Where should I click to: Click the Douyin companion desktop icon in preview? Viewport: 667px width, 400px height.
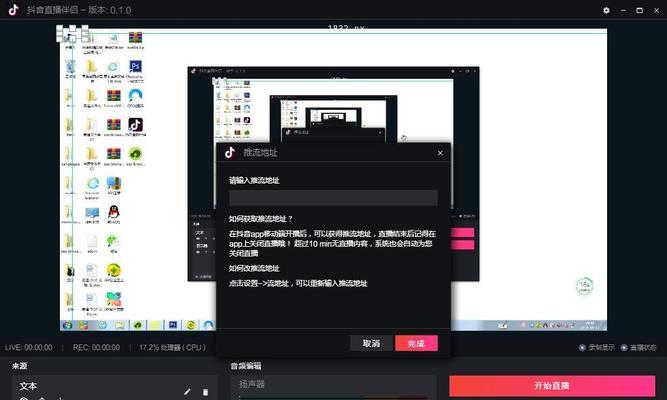pyautogui.click(x=135, y=125)
